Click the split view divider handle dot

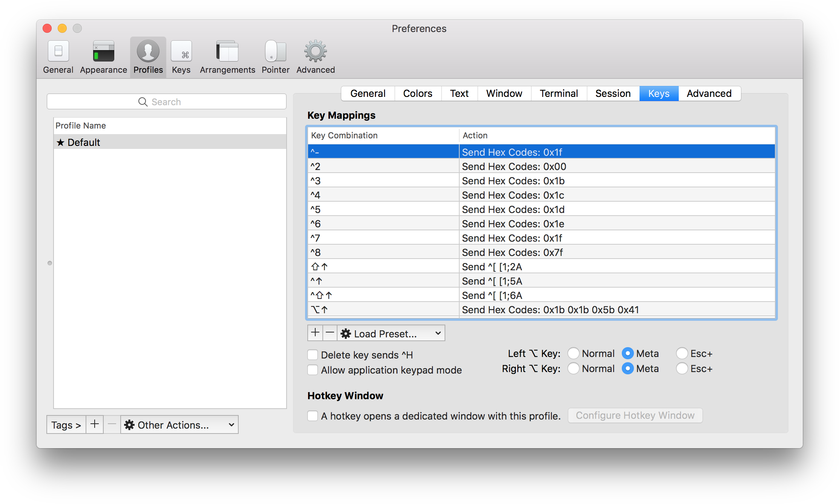point(50,263)
